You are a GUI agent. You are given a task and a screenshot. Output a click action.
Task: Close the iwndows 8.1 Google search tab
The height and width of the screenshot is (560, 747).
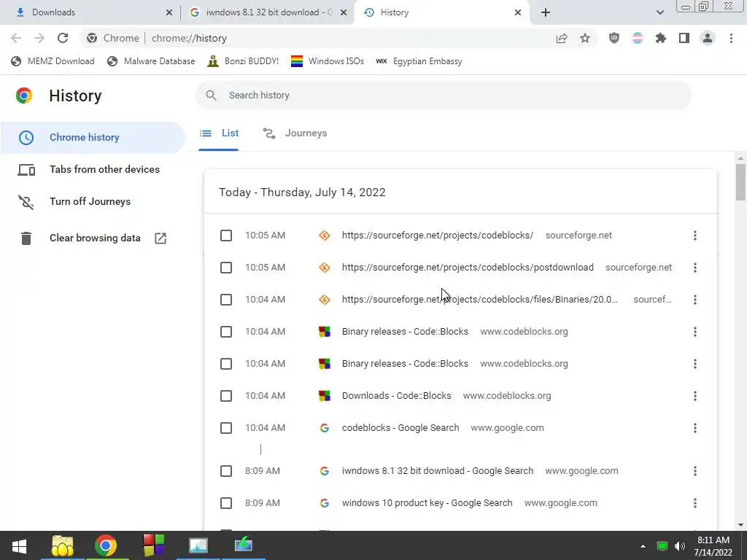(x=344, y=13)
